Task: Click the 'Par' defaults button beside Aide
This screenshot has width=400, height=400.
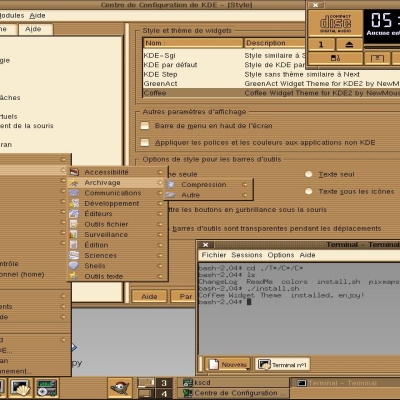Action: (183, 296)
